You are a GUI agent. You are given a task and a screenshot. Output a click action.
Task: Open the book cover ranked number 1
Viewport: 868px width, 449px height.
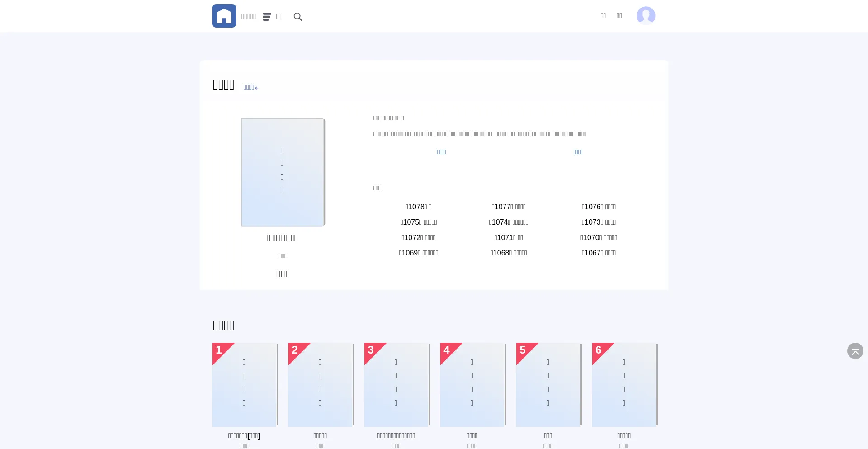click(245, 385)
